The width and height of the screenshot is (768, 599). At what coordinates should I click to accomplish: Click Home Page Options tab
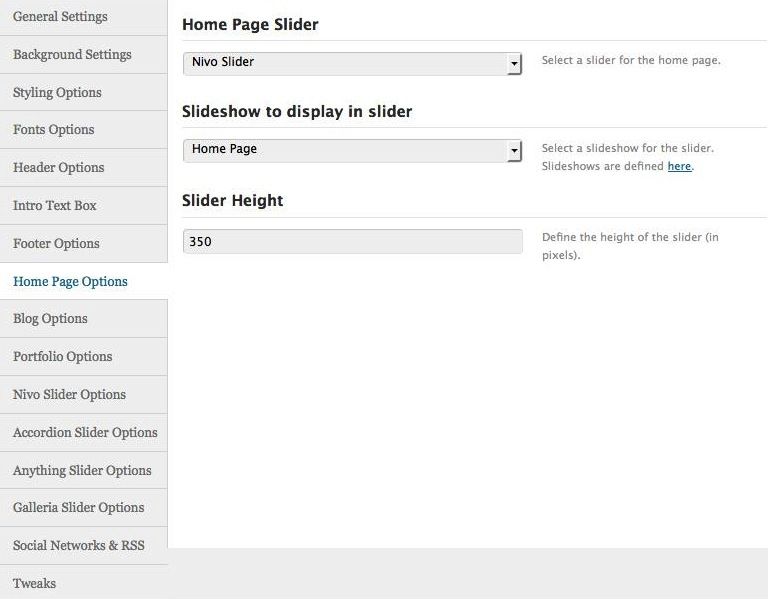(70, 282)
